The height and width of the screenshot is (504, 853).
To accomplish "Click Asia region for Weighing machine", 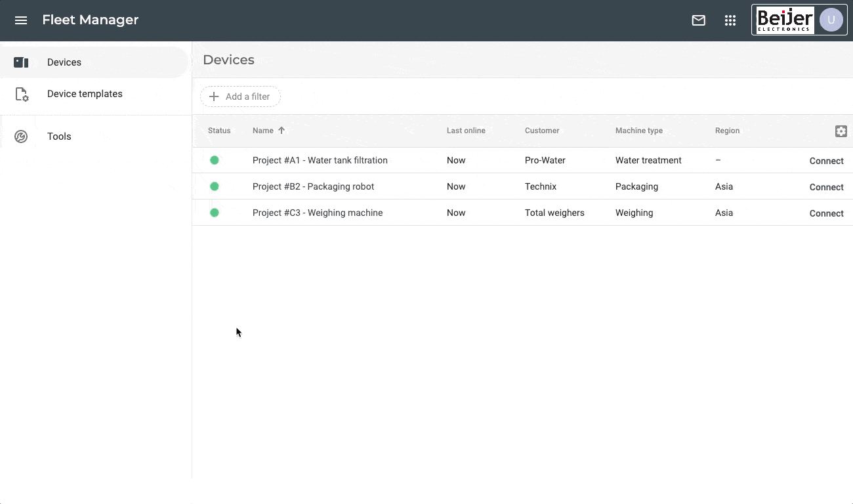I will (724, 213).
